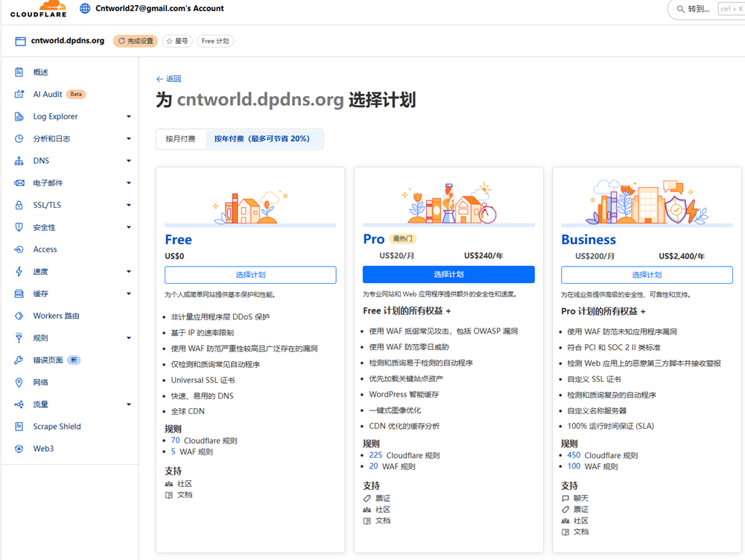Click the DNS network icon
Image resolution: width=745 pixels, height=560 pixels.
tap(19, 161)
